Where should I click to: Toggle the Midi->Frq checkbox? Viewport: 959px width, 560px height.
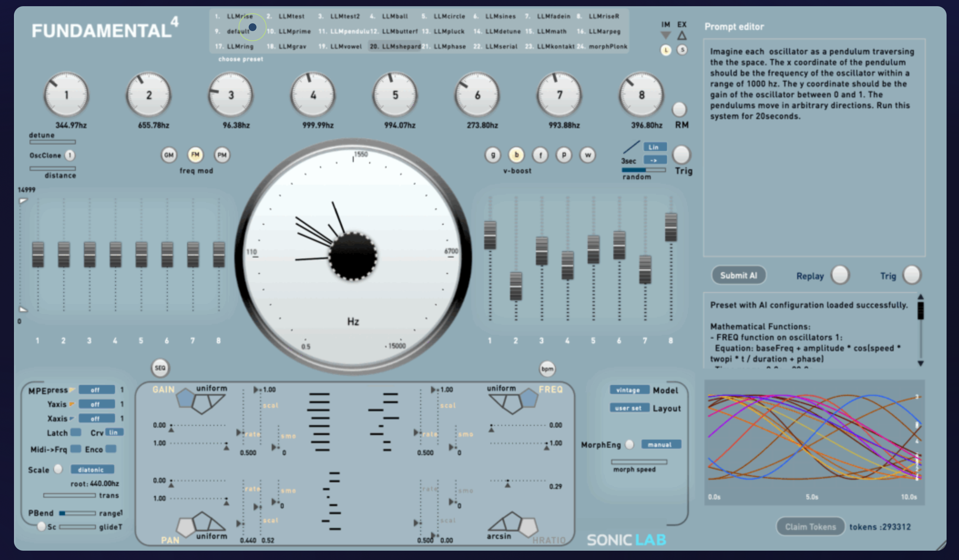pos(76,449)
